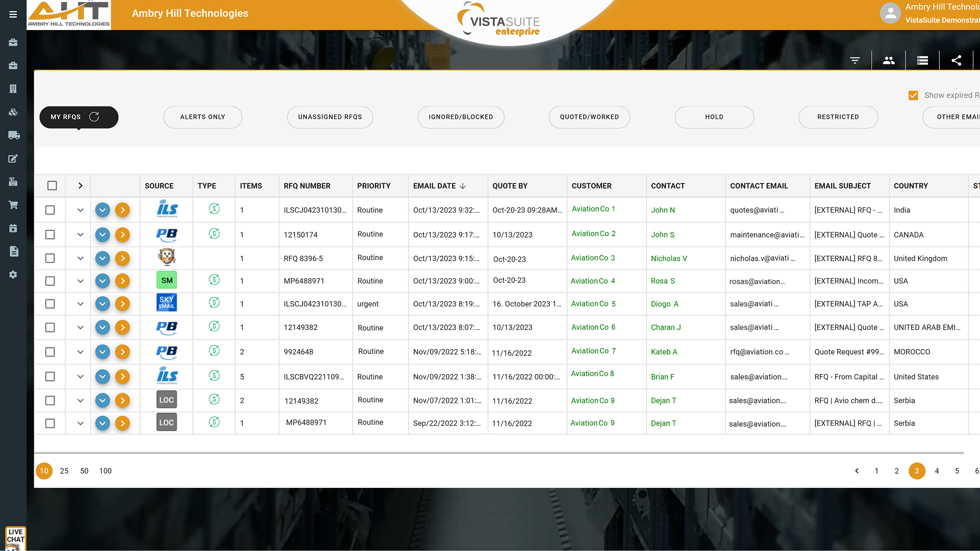Open the Quoted/Worked tab
Screen dimensions: 980x551
pyautogui.click(x=589, y=117)
